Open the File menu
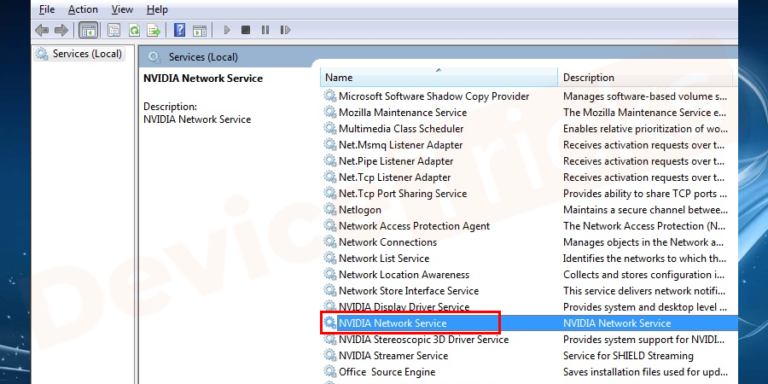 pyautogui.click(x=47, y=9)
